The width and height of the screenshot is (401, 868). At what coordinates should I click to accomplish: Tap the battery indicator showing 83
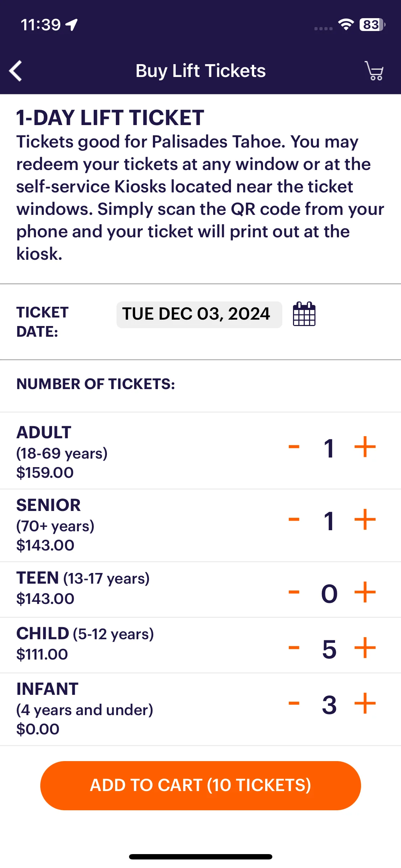tap(372, 25)
